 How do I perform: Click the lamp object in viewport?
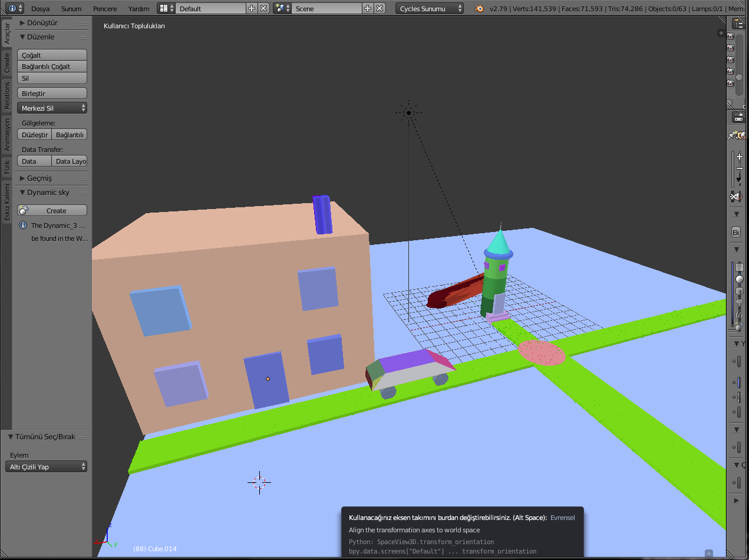[x=408, y=112]
